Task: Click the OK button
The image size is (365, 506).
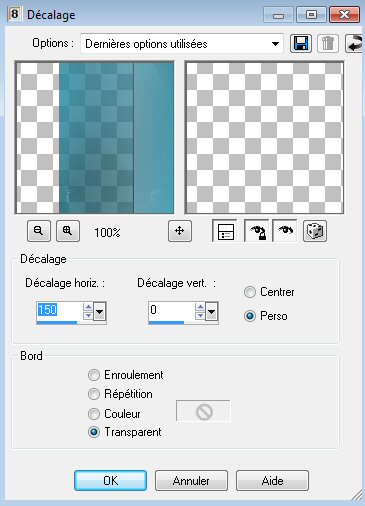Action: tap(110, 481)
